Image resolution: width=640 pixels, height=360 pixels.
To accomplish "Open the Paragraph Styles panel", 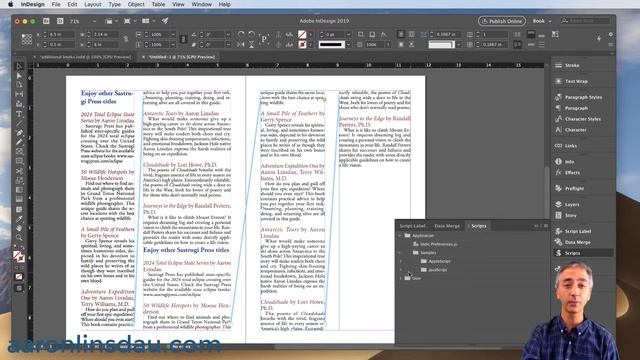I will click(x=583, y=97).
